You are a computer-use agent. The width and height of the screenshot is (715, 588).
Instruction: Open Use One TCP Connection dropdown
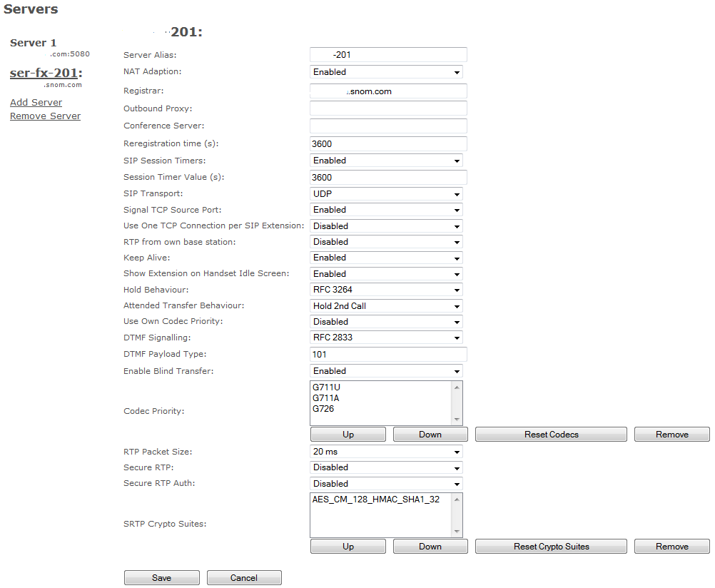point(386,226)
